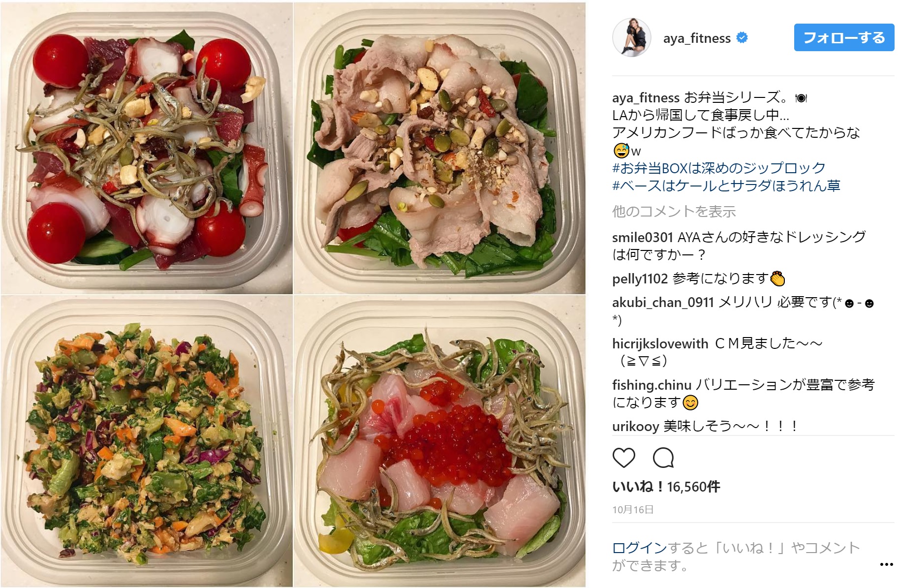Image resolution: width=899 pixels, height=588 pixels.
Task: Open commenter hicrijkslovewith's profile
Action: [660, 343]
